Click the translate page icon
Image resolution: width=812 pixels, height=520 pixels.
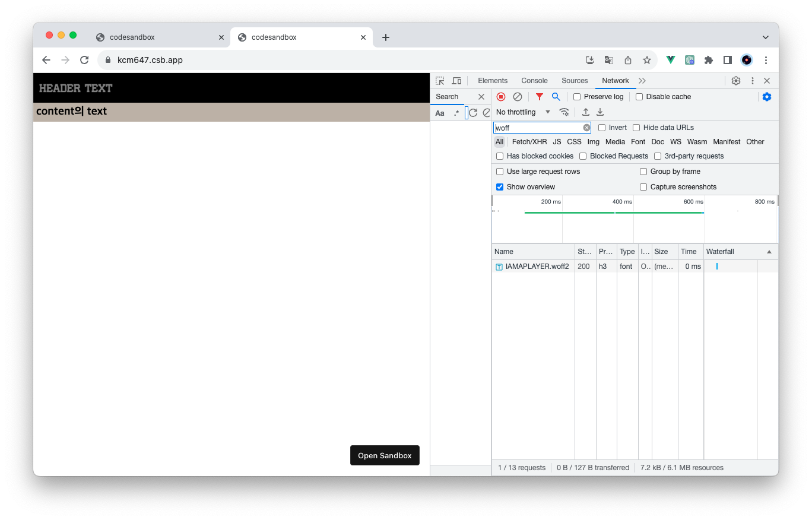(x=609, y=60)
